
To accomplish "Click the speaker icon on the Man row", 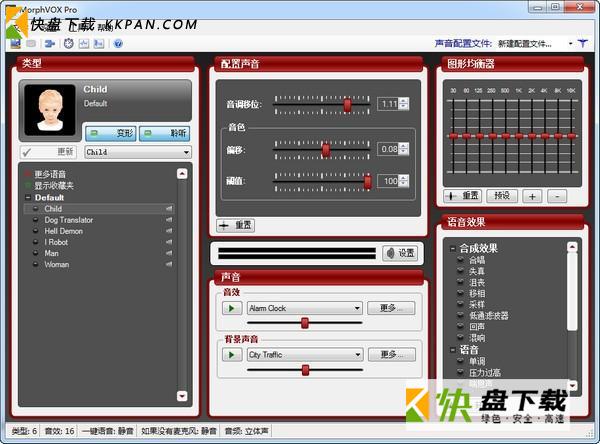I will [x=169, y=253].
